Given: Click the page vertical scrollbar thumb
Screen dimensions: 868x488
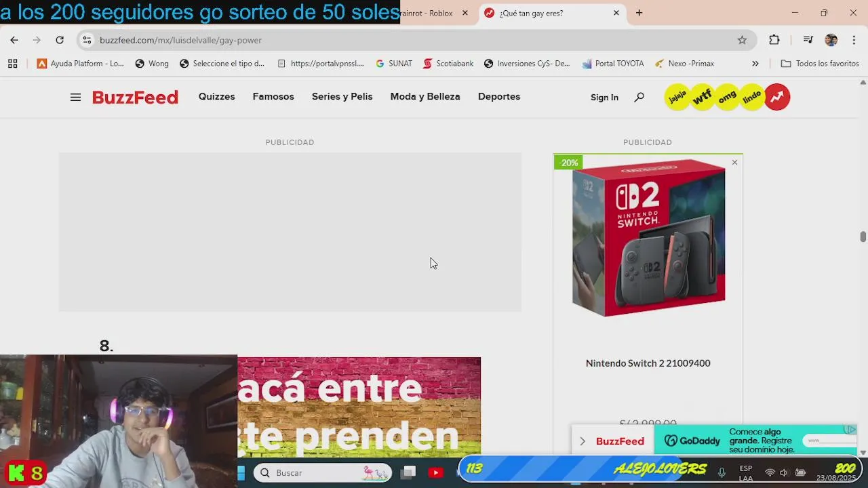Looking at the screenshot, I should click(863, 237).
